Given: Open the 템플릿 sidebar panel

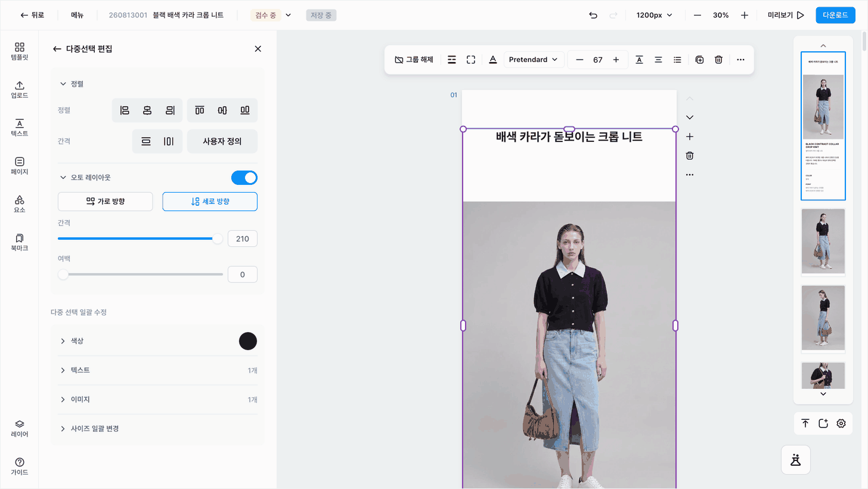Looking at the screenshot, I should 20,52.
